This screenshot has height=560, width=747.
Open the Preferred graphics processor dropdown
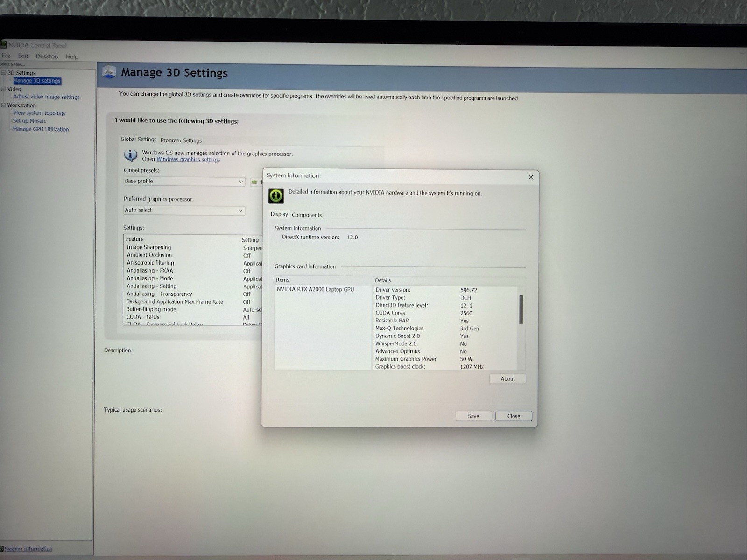coord(184,210)
